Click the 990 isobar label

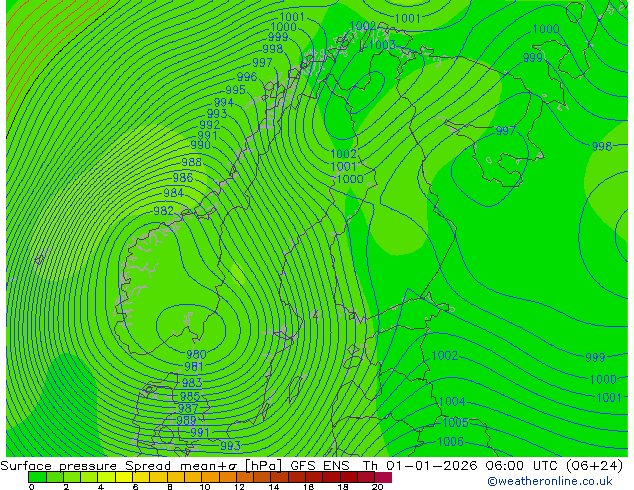tap(200, 145)
